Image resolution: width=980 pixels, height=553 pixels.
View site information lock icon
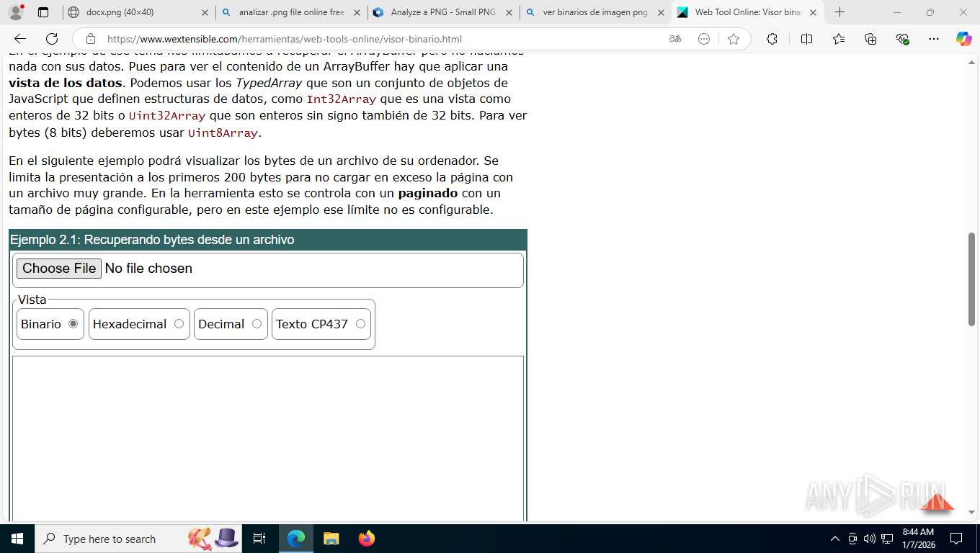91,39
